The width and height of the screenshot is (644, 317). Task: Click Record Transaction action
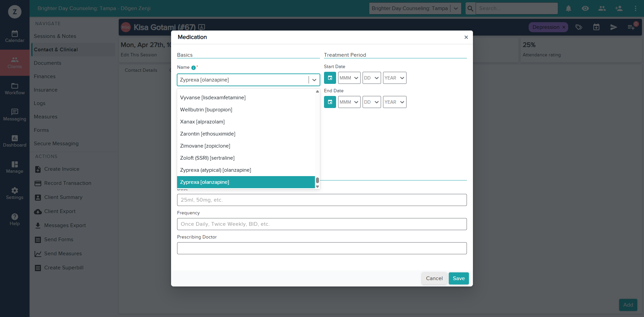point(63,183)
